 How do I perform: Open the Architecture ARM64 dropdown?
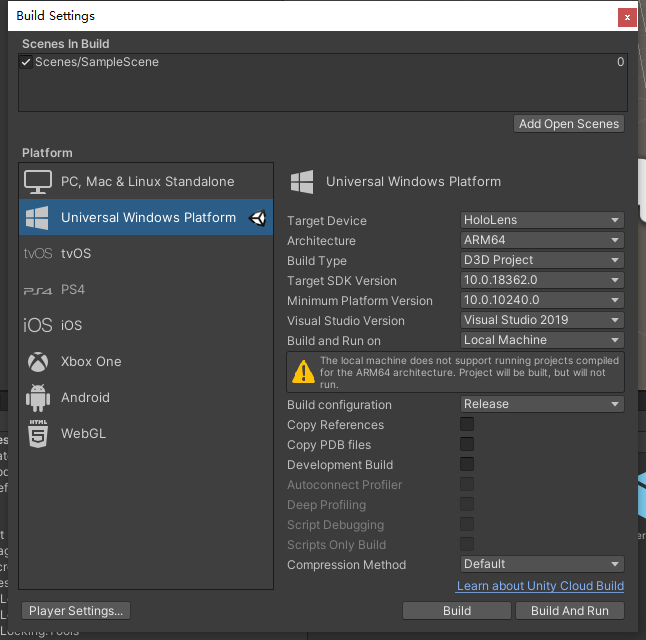[542, 240]
